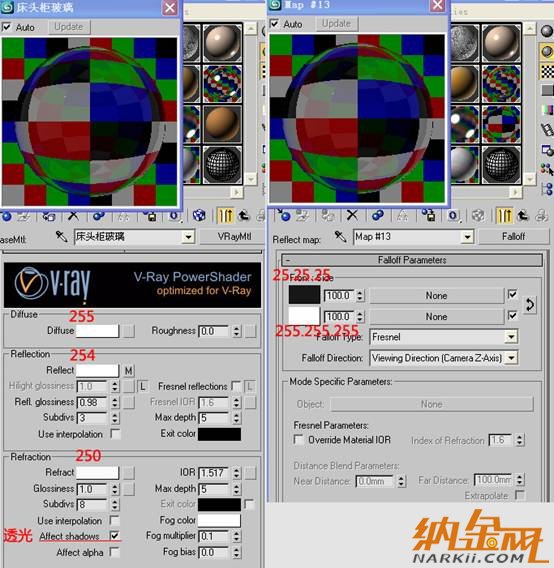
Task: Uncheck the Affect shadows checkbox
Action: point(114,535)
